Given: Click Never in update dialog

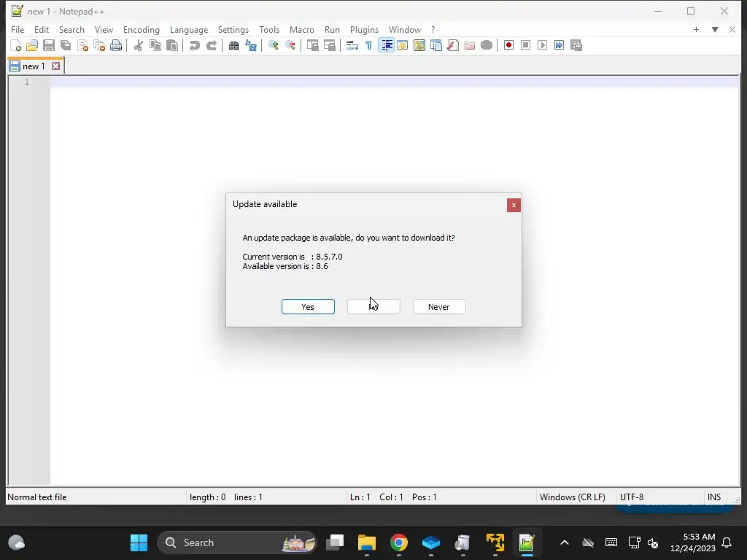Looking at the screenshot, I should 438,307.
